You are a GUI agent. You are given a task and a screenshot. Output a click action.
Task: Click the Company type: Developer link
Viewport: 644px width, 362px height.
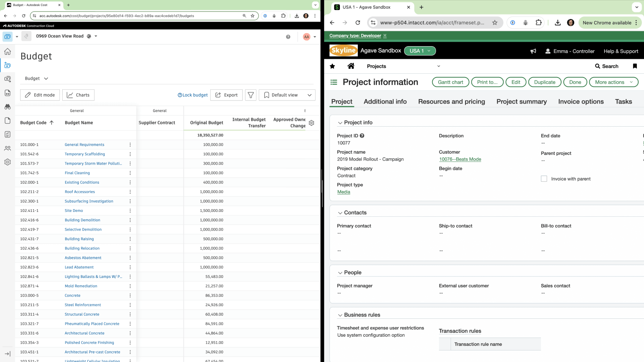tap(355, 36)
